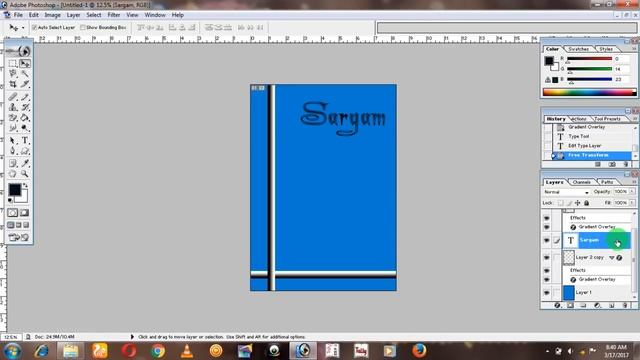Toggle Lock all padlock in Layers

pyautogui.click(x=587, y=203)
